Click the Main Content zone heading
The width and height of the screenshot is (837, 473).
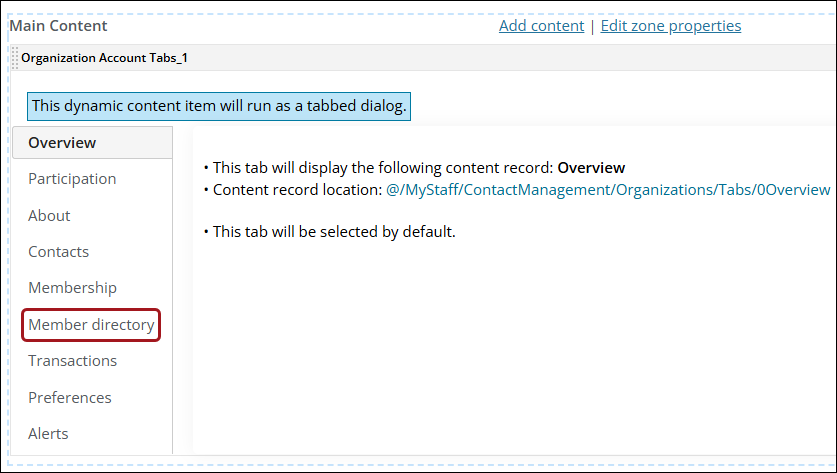58,26
